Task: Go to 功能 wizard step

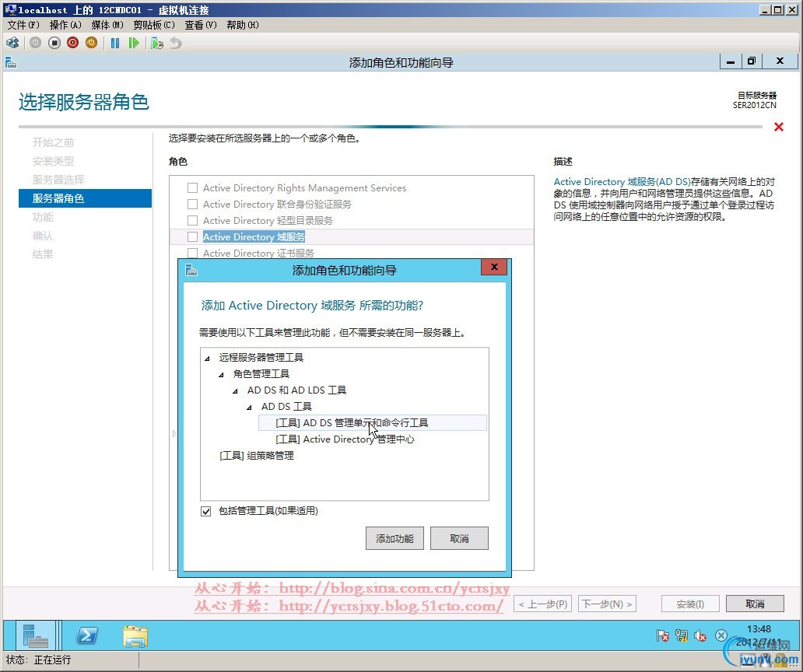Action: point(43,217)
